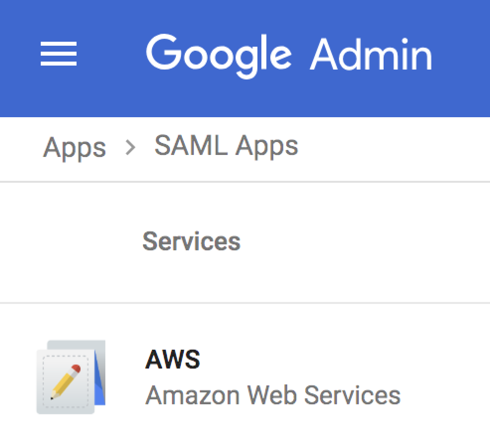Return to the SAML Apps list
Viewport: 490px width, 448px height.
click(x=226, y=147)
